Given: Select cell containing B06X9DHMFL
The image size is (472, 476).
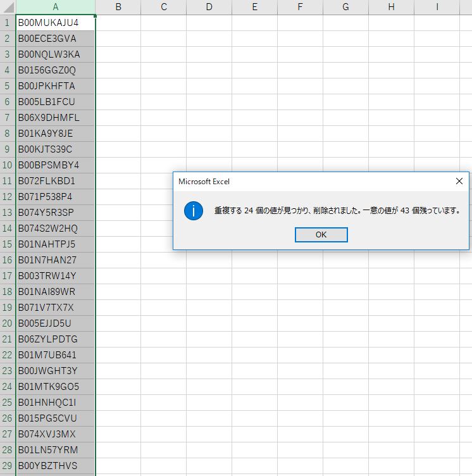Looking at the screenshot, I should [56, 118].
